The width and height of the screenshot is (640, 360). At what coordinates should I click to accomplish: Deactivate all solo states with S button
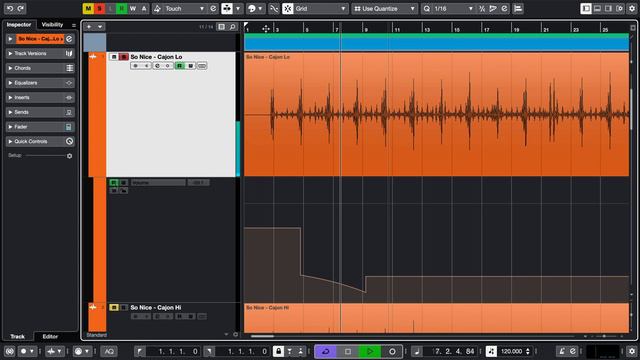click(x=99, y=9)
